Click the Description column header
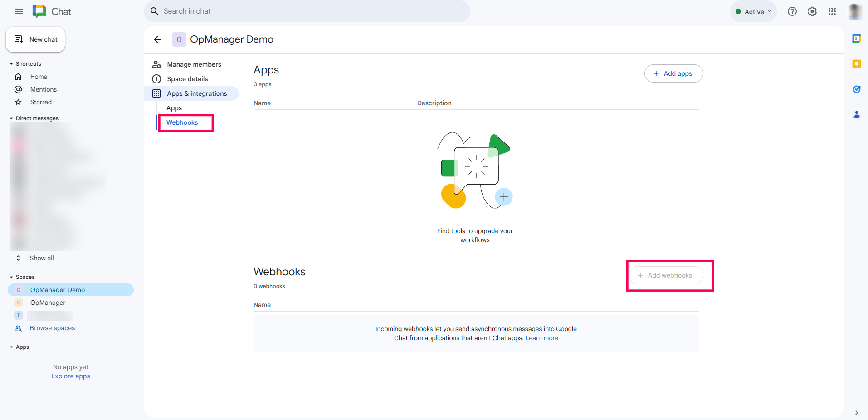 click(x=434, y=103)
